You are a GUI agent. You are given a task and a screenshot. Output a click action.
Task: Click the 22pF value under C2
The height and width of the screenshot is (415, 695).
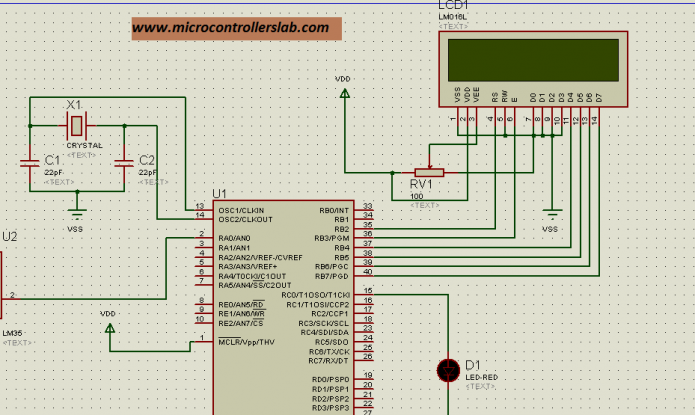(x=148, y=172)
